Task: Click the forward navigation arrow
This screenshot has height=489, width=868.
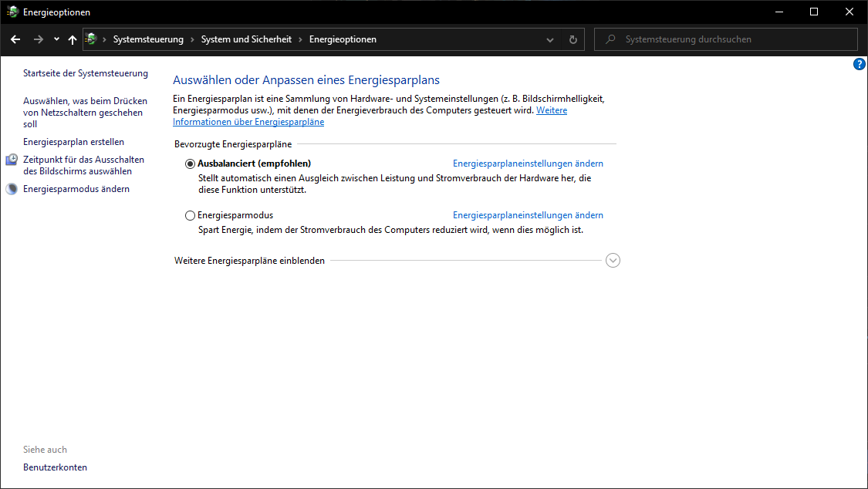Action: (39, 39)
